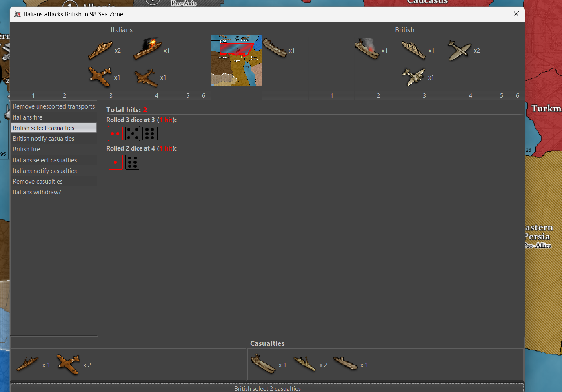Click the red two-pip hit die
This screenshot has width=562, height=392.
click(x=115, y=134)
